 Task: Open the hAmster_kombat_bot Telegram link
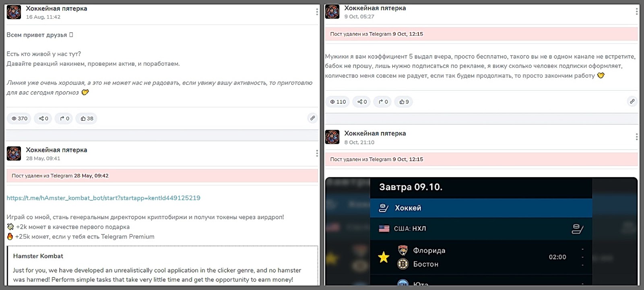tap(103, 198)
